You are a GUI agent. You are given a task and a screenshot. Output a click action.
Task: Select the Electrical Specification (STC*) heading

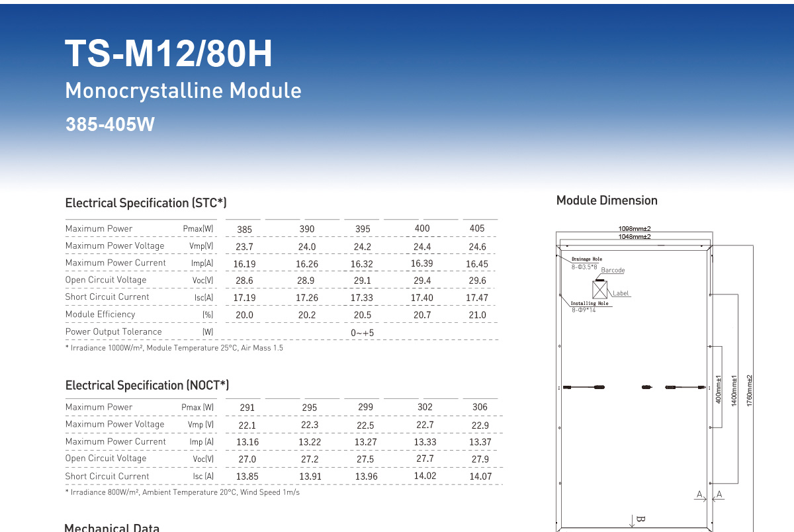[146, 203]
